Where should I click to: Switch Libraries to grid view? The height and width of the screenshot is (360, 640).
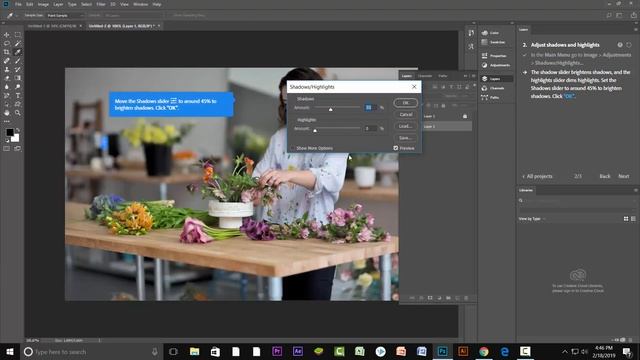626,219
